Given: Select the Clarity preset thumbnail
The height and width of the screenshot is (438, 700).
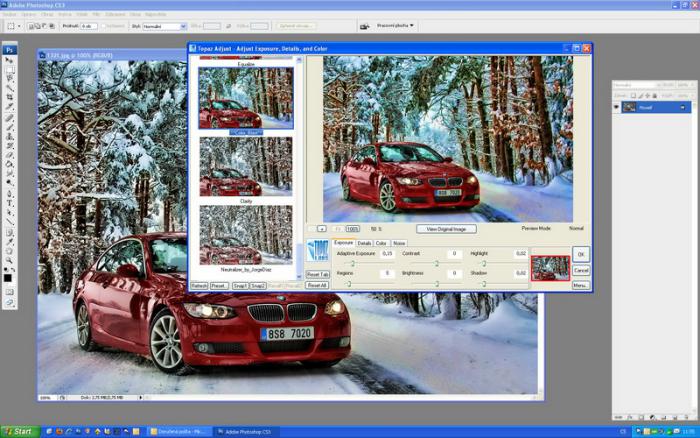Looking at the screenshot, I should tap(246, 165).
